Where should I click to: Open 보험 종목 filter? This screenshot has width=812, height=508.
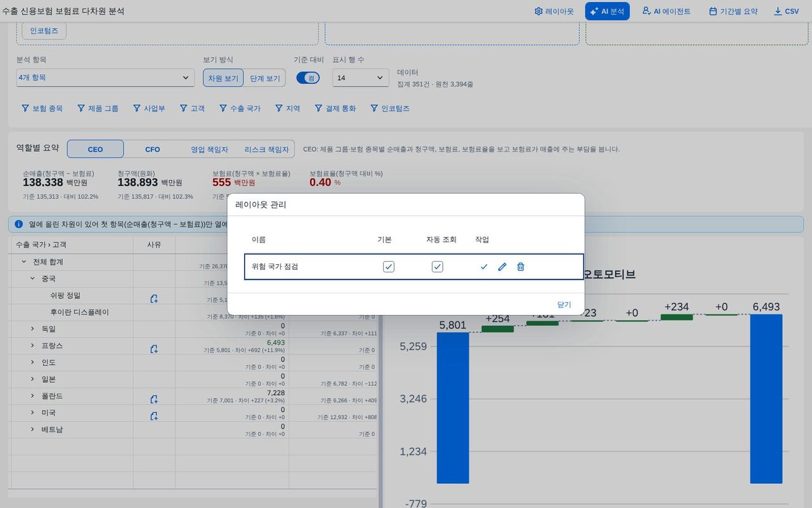click(43, 109)
